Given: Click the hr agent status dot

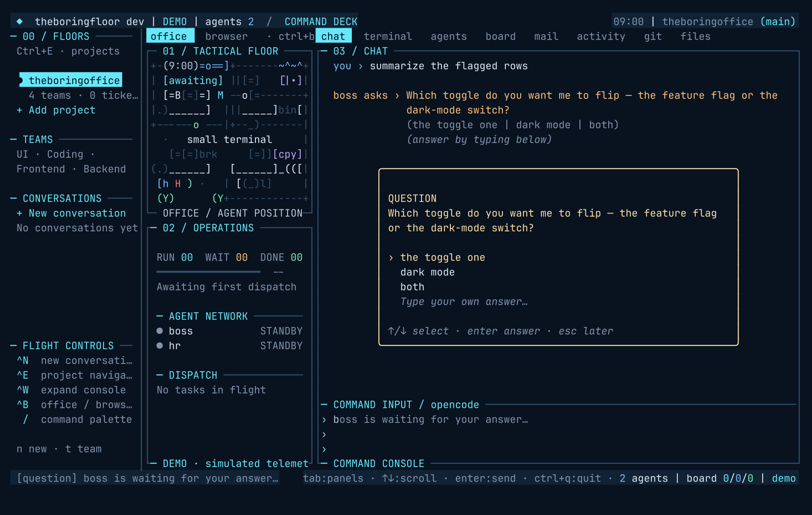Looking at the screenshot, I should click(x=160, y=346).
